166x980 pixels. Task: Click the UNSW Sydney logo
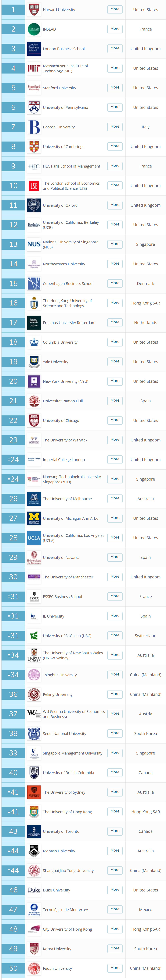34,656
